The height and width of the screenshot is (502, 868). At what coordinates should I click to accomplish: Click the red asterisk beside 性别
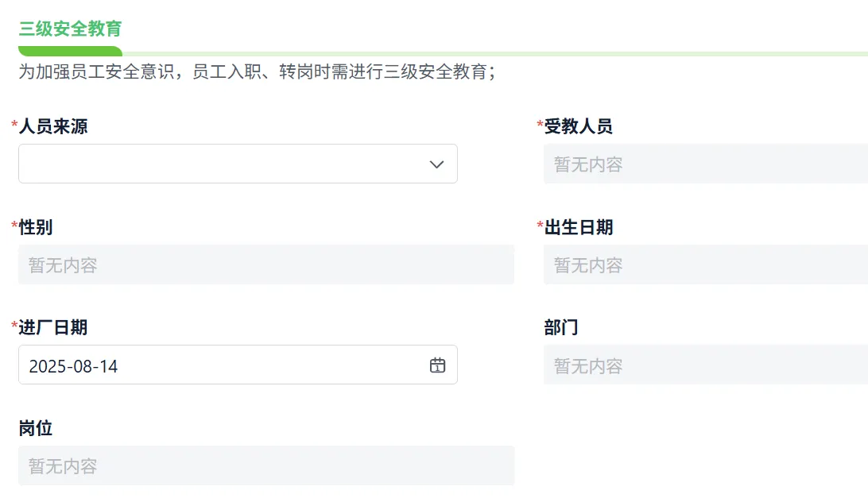tap(14, 226)
